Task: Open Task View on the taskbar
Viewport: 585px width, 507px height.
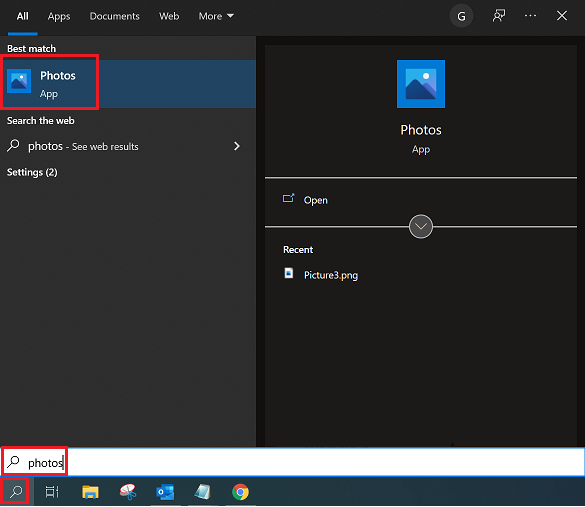Action: 52,492
